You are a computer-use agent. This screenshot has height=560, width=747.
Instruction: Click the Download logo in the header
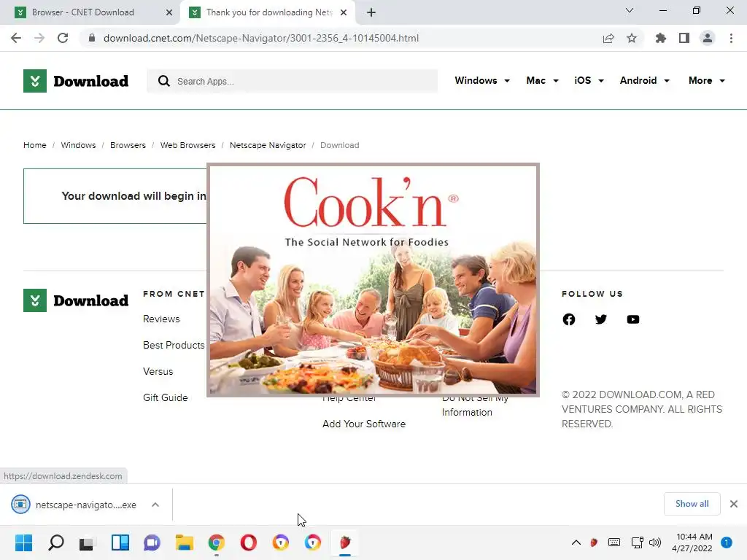pos(76,81)
